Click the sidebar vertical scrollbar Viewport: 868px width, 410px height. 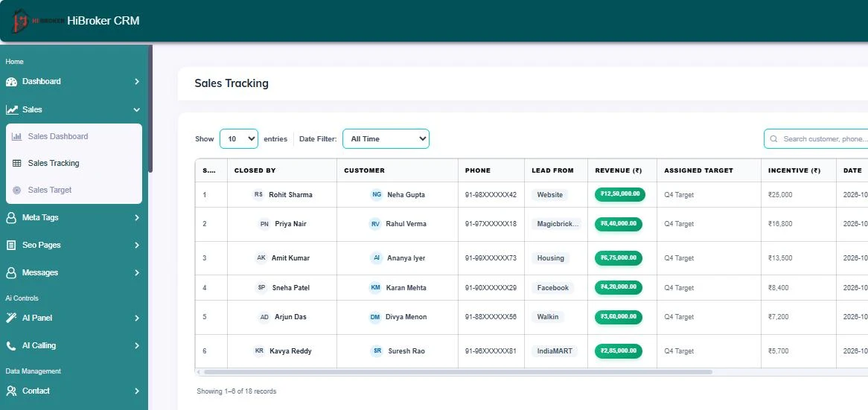tap(150, 109)
